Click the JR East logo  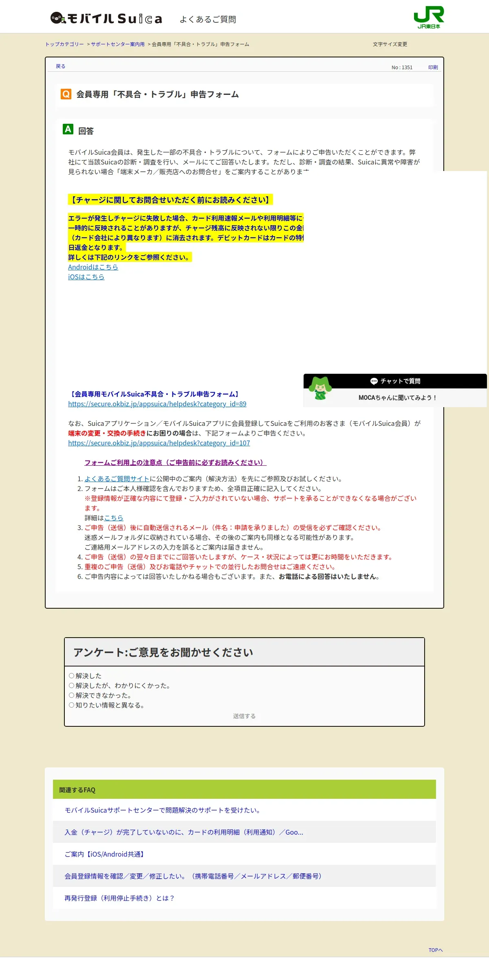pyautogui.click(x=429, y=17)
